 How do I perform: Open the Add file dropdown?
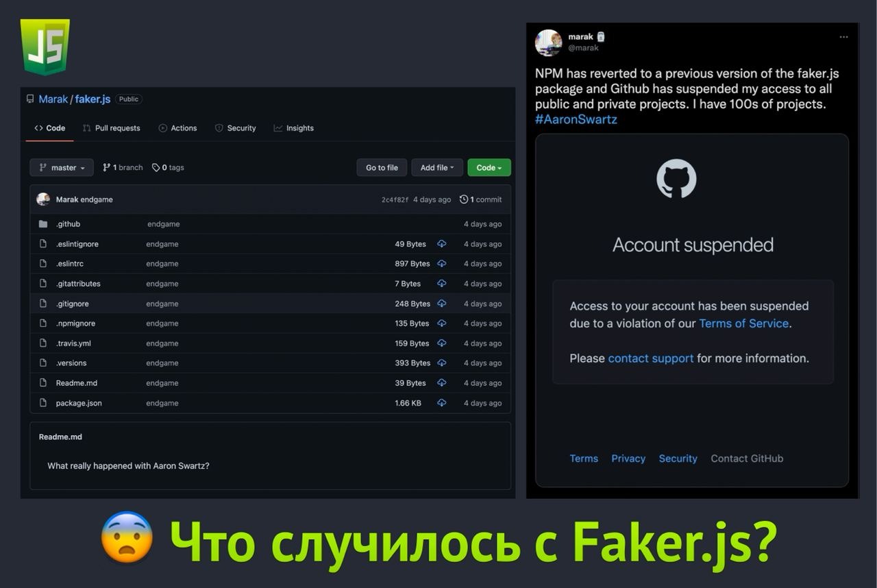click(x=437, y=168)
